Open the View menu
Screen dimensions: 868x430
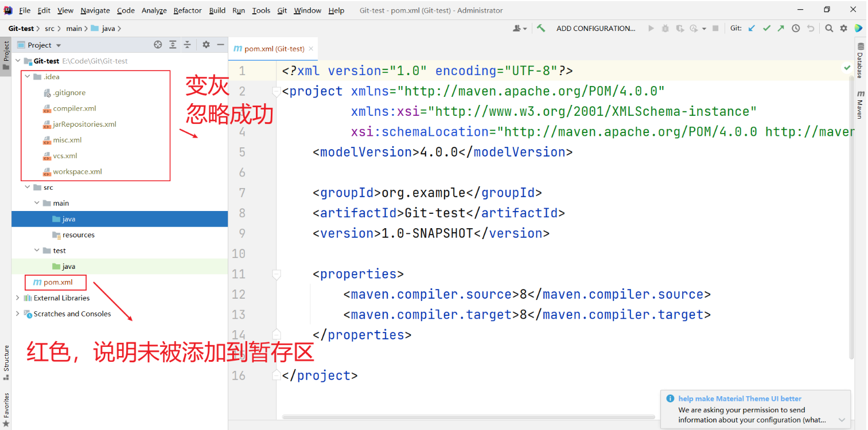click(65, 10)
